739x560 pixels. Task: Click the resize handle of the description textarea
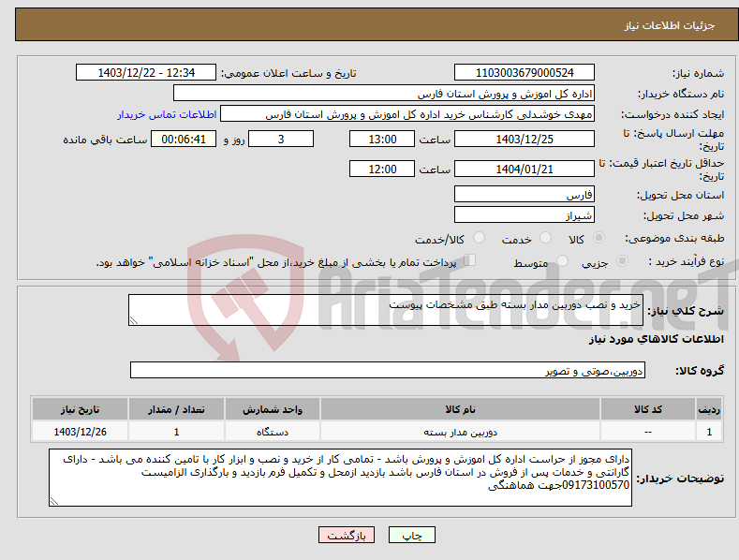(x=133, y=321)
